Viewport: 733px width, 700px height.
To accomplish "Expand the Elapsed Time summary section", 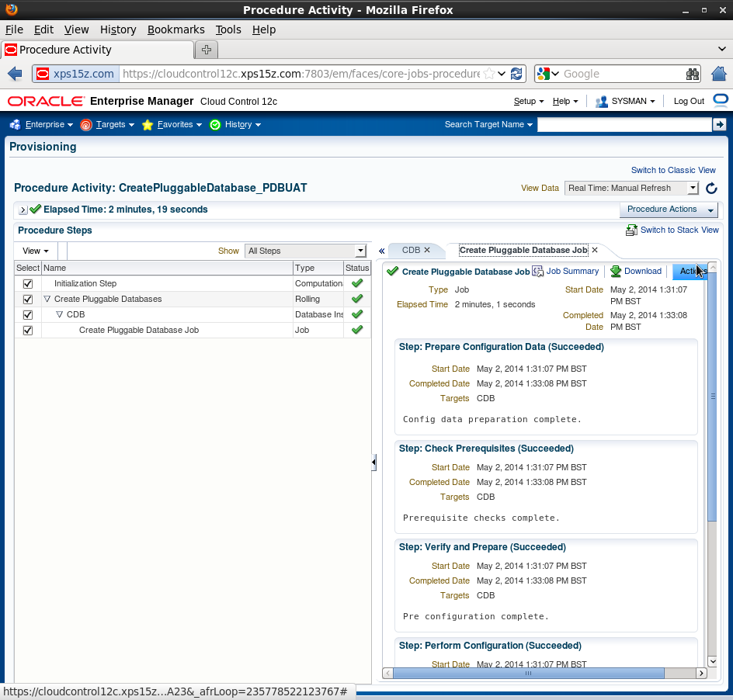I will pyautogui.click(x=23, y=210).
